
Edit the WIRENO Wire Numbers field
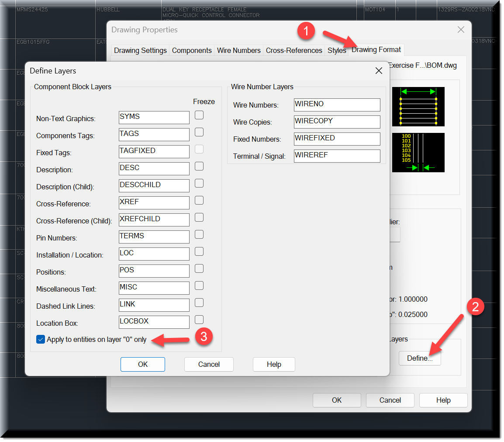tap(337, 104)
